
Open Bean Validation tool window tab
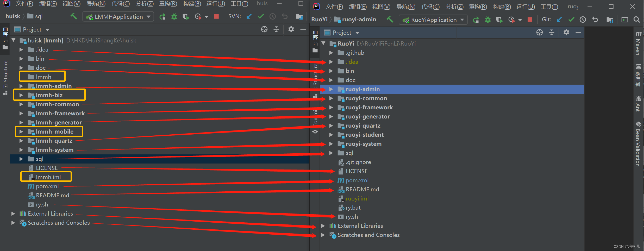point(638,144)
